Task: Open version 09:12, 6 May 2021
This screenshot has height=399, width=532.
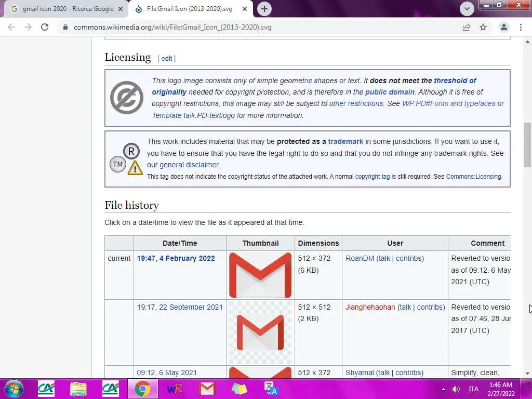Action: point(167,373)
